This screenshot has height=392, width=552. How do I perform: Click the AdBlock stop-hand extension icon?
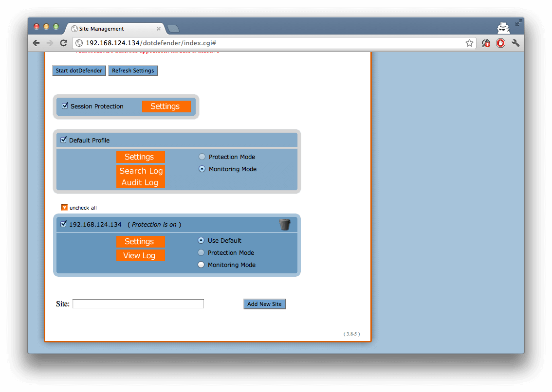point(500,43)
